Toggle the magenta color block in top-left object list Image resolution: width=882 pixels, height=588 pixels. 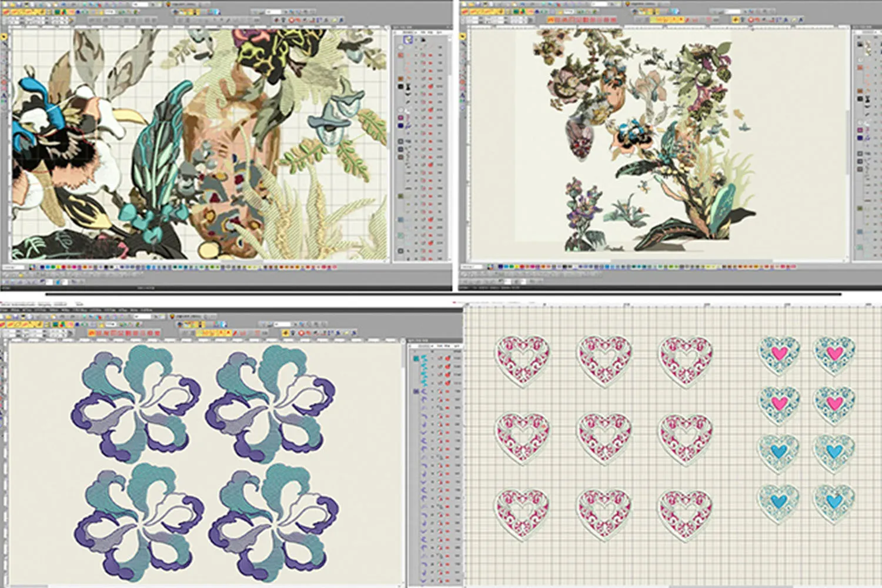coord(401,118)
